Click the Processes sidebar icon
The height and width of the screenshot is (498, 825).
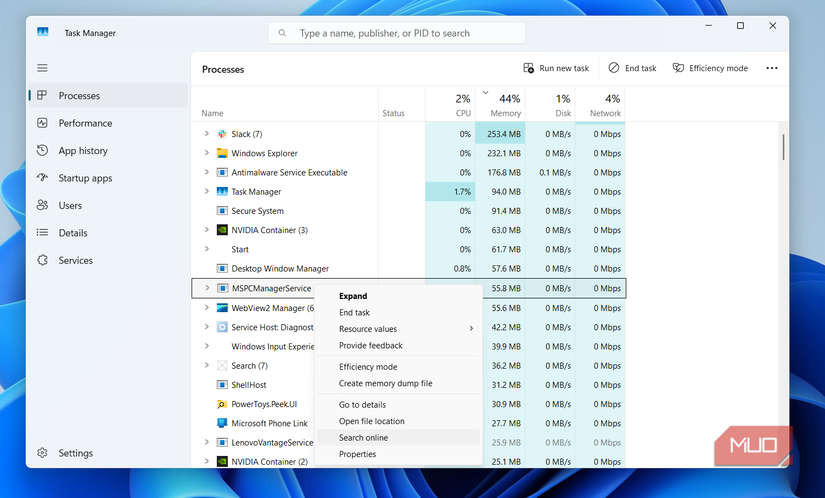coord(42,95)
